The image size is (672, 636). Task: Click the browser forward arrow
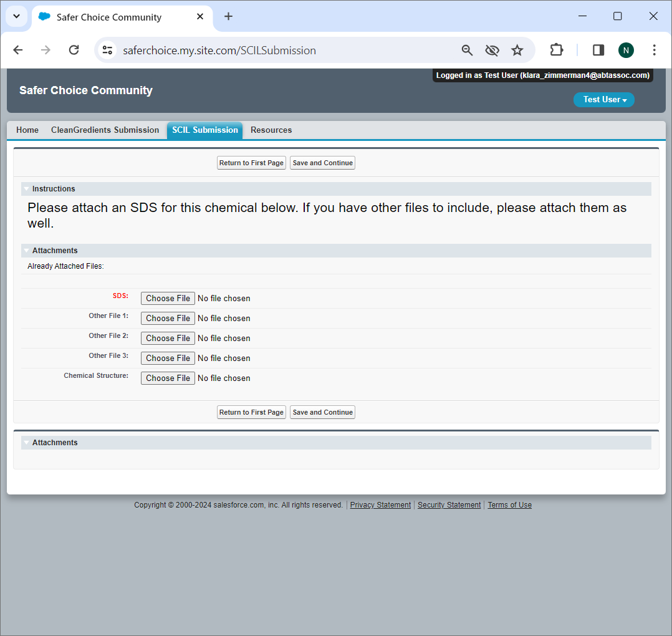pyautogui.click(x=46, y=50)
